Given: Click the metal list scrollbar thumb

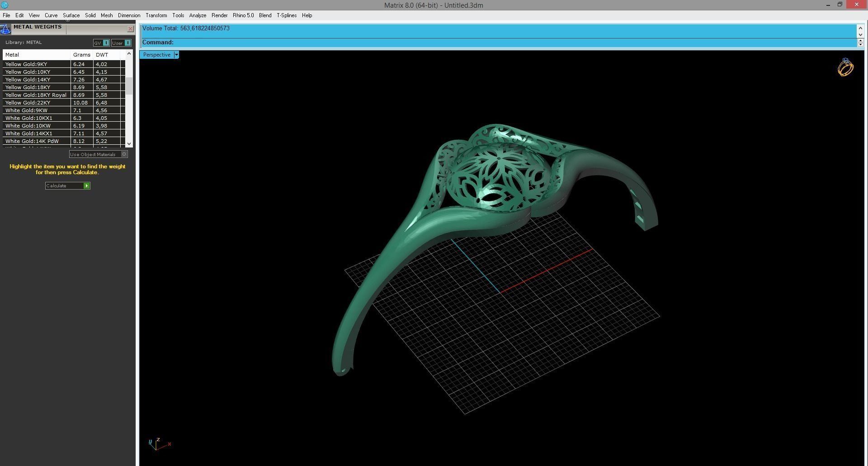Looking at the screenshot, I should click(129, 86).
